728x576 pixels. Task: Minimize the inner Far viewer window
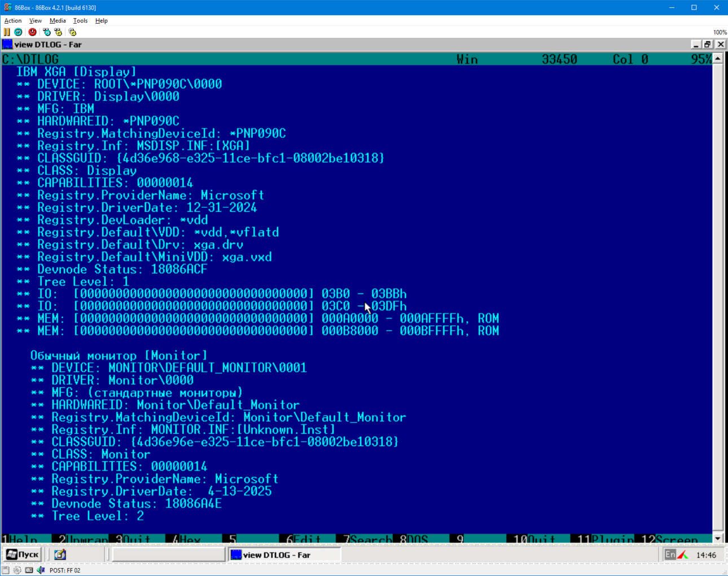click(x=696, y=44)
